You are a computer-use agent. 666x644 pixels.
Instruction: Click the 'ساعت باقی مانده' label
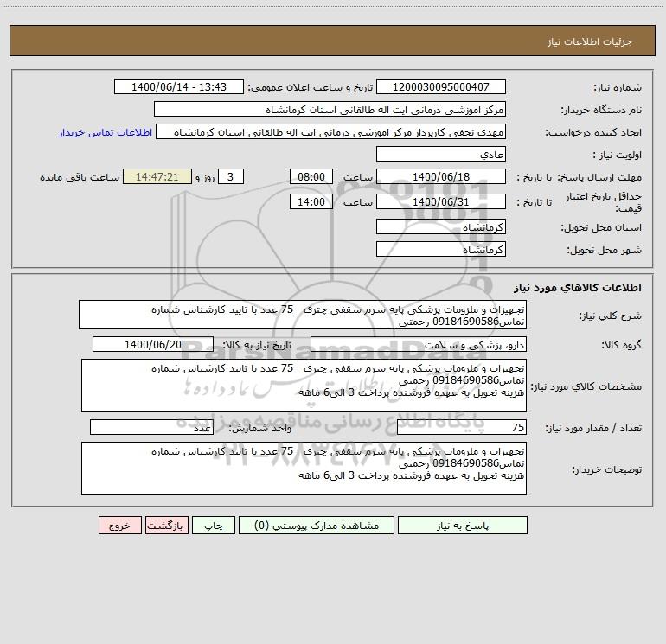[x=80, y=177]
